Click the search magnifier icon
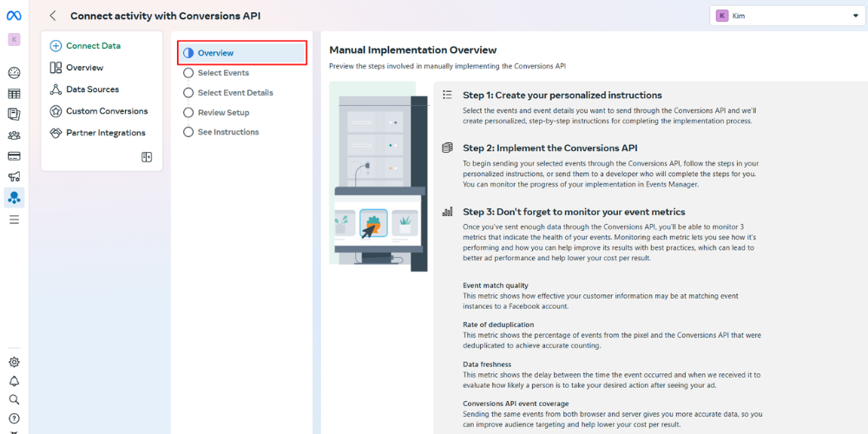The height and width of the screenshot is (434, 868). [x=15, y=399]
